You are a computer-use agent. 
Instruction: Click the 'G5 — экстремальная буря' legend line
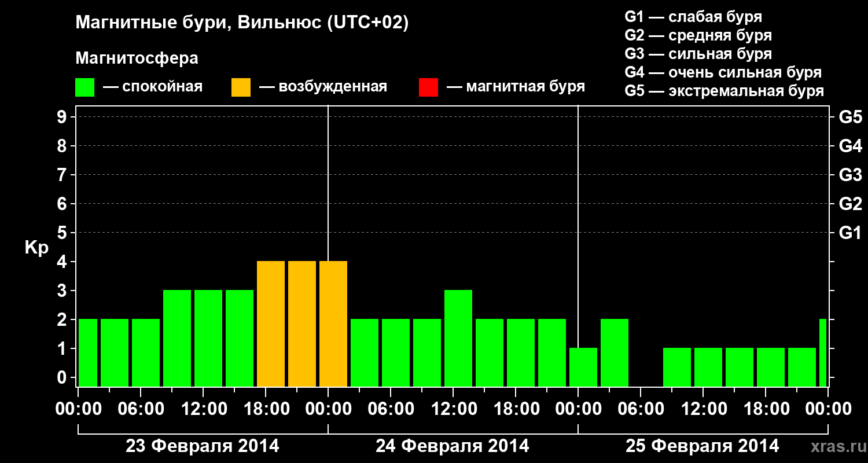(x=724, y=91)
